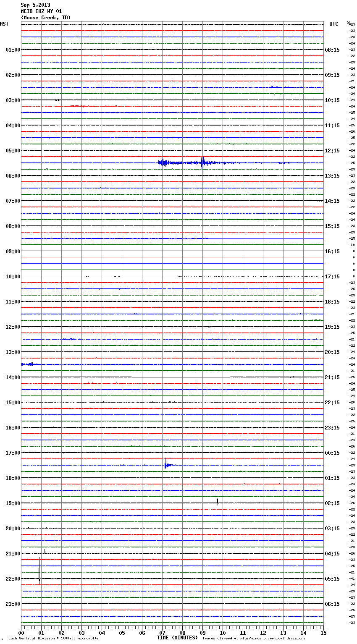This screenshot has height=644, width=357.
Task: Select the 04:15 UTC time label
Action: tap(332, 554)
